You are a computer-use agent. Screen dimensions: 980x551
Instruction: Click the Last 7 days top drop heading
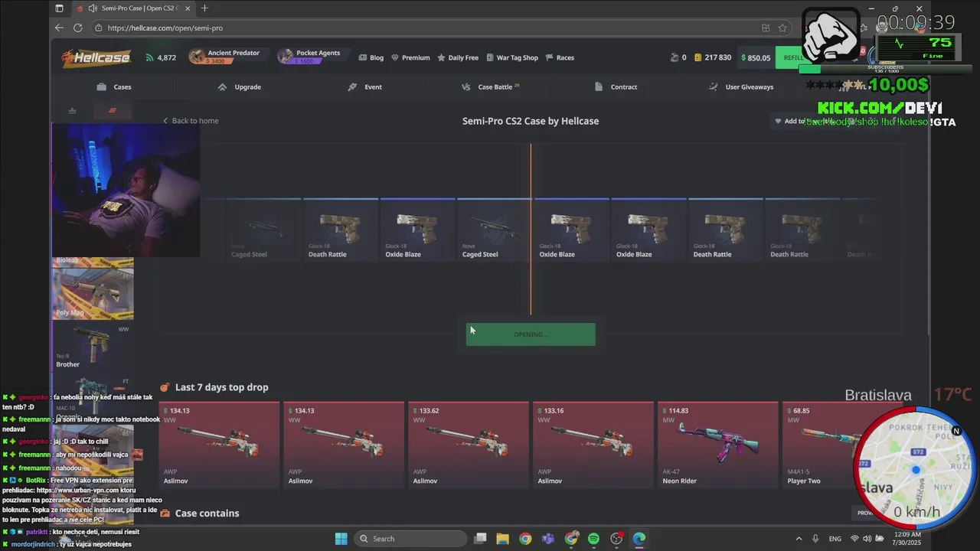(x=221, y=387)
